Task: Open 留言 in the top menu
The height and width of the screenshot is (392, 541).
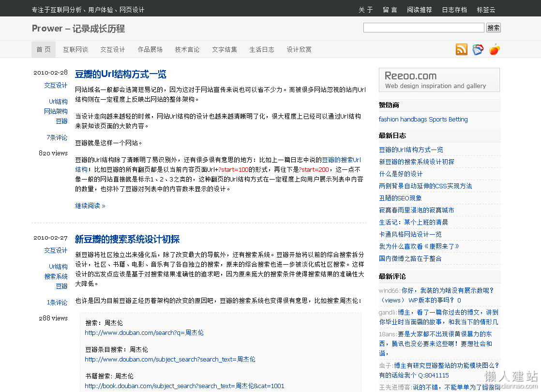Action: [x=390, y=10]
